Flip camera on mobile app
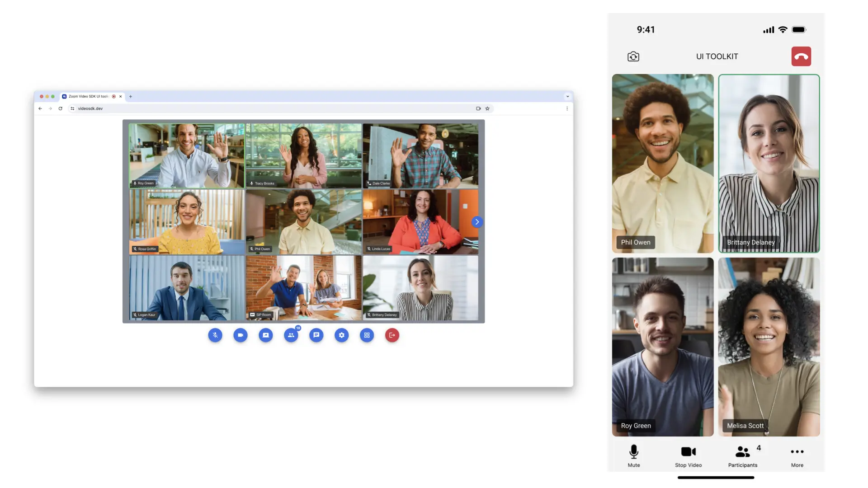The width and height of the screenshot is (868, 488). (x=633, y=56)
